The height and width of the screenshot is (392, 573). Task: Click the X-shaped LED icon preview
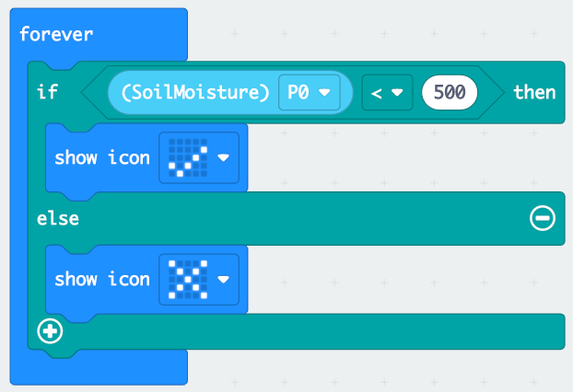click(x=184, y=280)
